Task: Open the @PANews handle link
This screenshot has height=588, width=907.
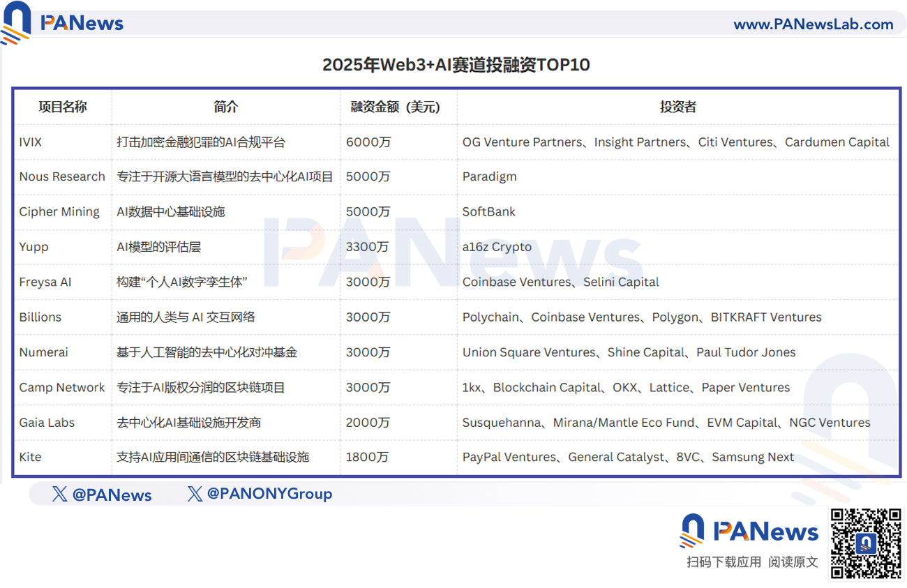Action: [x=112, y=495]
